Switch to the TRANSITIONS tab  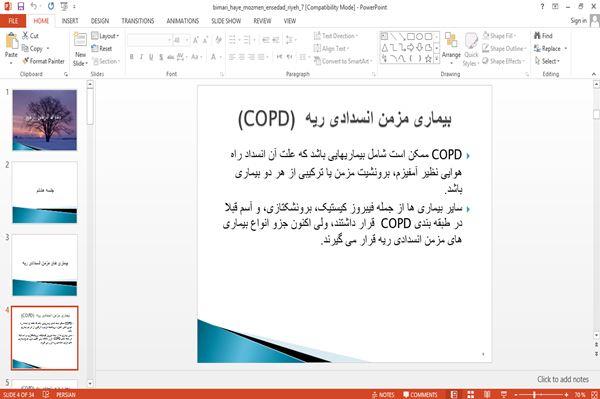138,21
